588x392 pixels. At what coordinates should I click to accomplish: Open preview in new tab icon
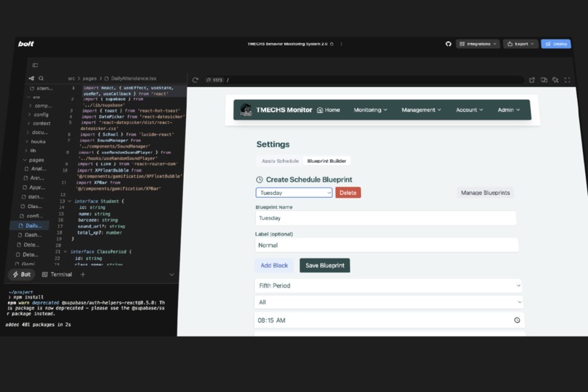[532, 80]
